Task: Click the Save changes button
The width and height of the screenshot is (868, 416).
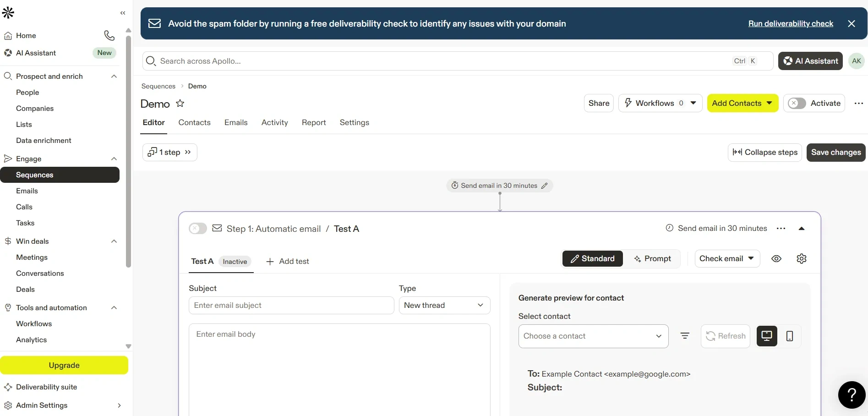Action: (x=836, y=153)
